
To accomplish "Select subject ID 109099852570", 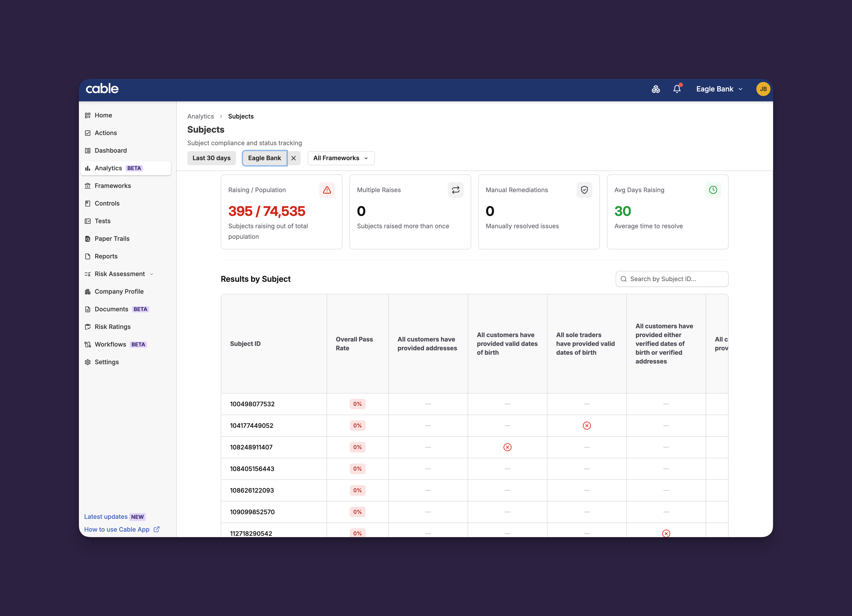I will coord(252,512).
